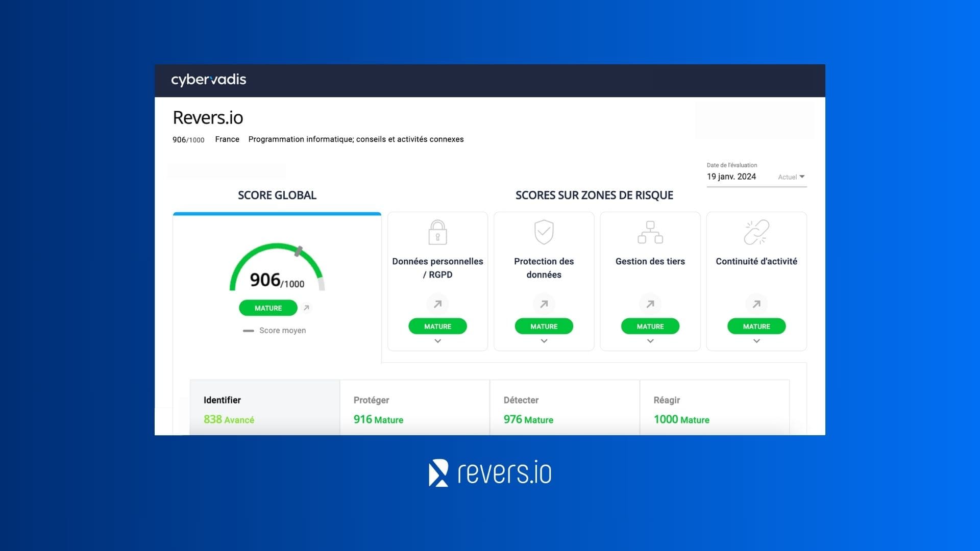Expand the Continuité d'activité card chevron
This screenshot has height=551, width=980.
tap(756, 341)
